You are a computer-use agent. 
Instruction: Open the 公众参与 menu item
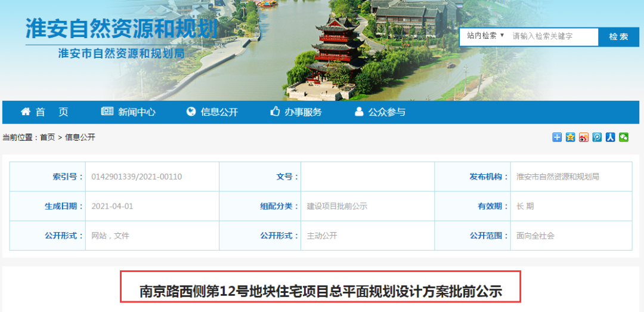(x=380, y=112)
